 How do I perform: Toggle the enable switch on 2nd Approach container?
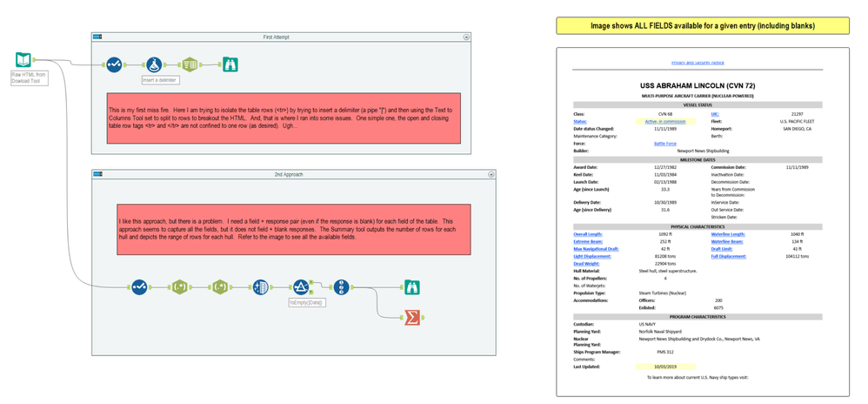pyautogui.click(x=97, y=174)
